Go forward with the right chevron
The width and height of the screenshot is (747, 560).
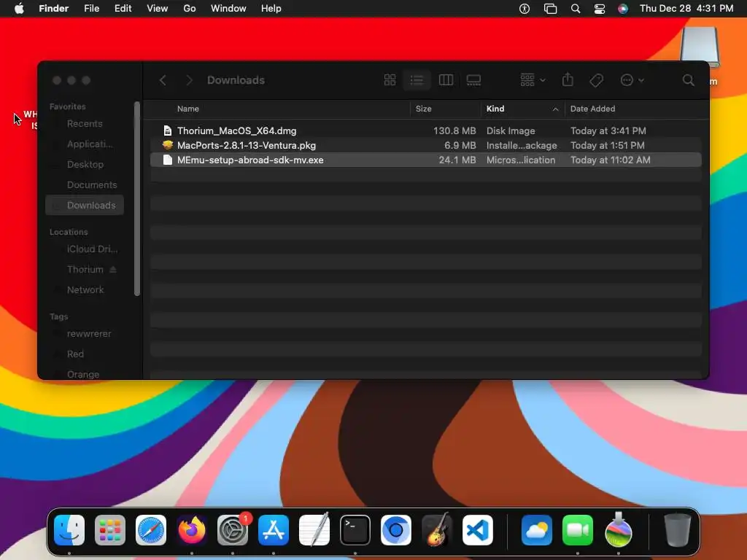pos(189,80)
